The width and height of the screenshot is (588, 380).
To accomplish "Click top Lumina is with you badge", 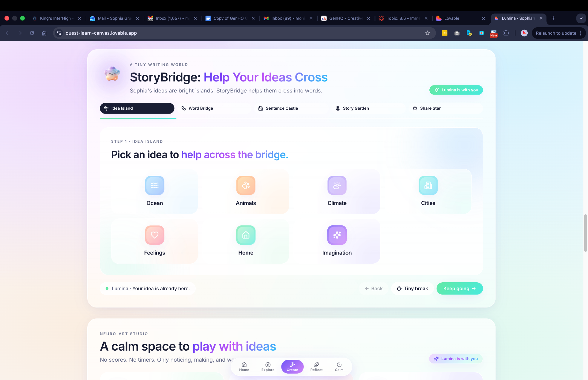I will [x=456, y=90].
